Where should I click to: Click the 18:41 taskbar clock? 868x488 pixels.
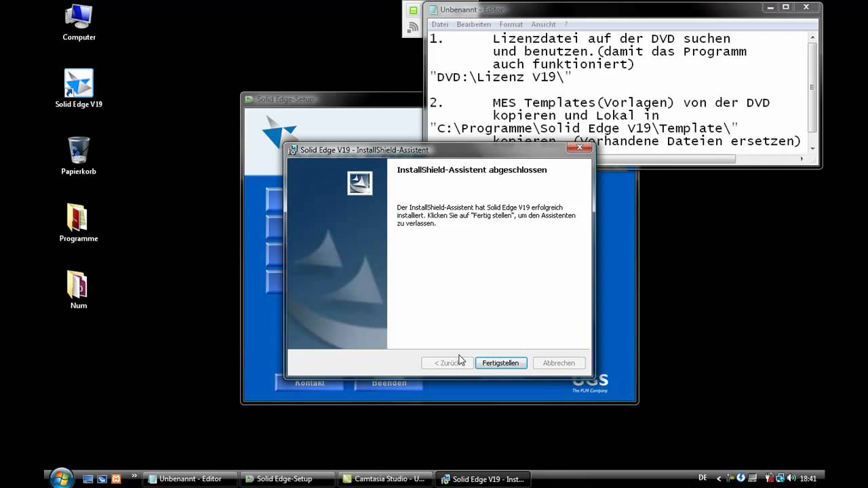(808, 479)
